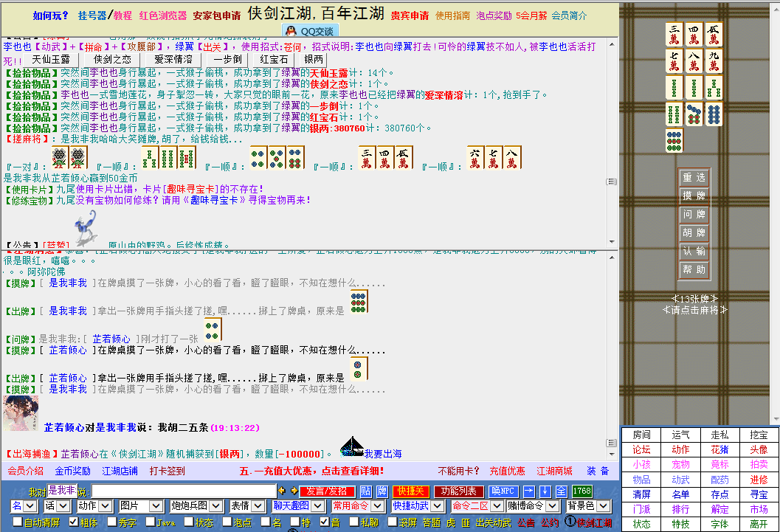Image resolution: width=780 pixels, height=532 pixels.
Task: Click 离开 in the function grid
Action: pyautogui.click(x=759, y=524)
